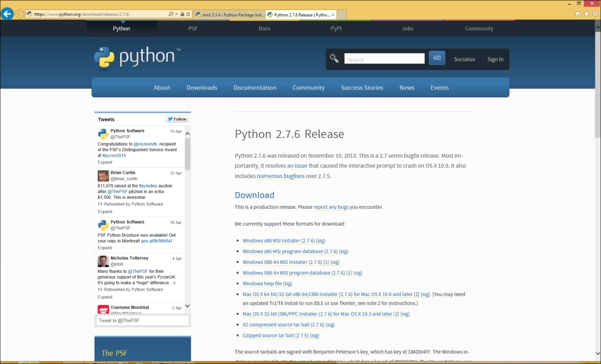Click the browser Forward arrow button
This screenshot has width=601, height=364.
(20, 14)
